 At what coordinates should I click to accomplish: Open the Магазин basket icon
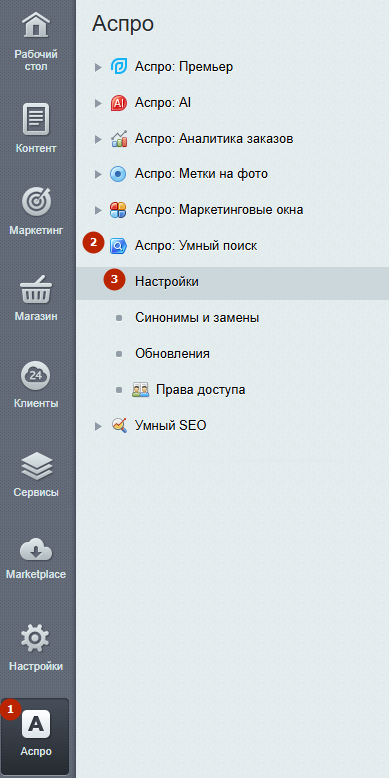36,290
